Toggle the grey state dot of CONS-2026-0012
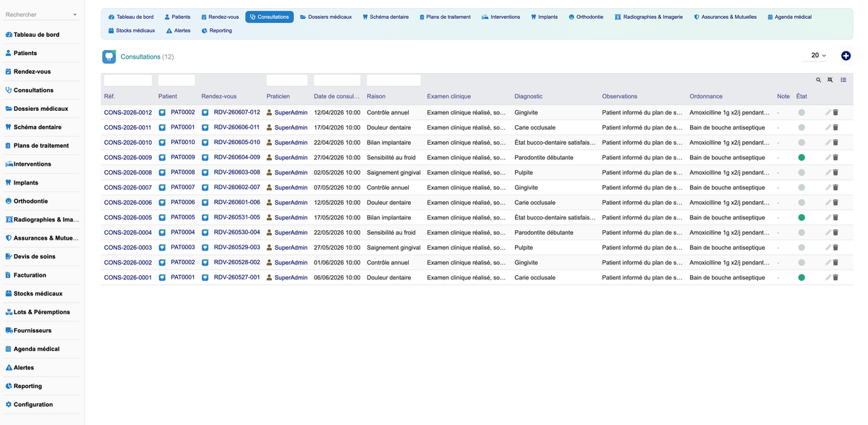This screenshot has width=868, height=425. pos(801,112)
